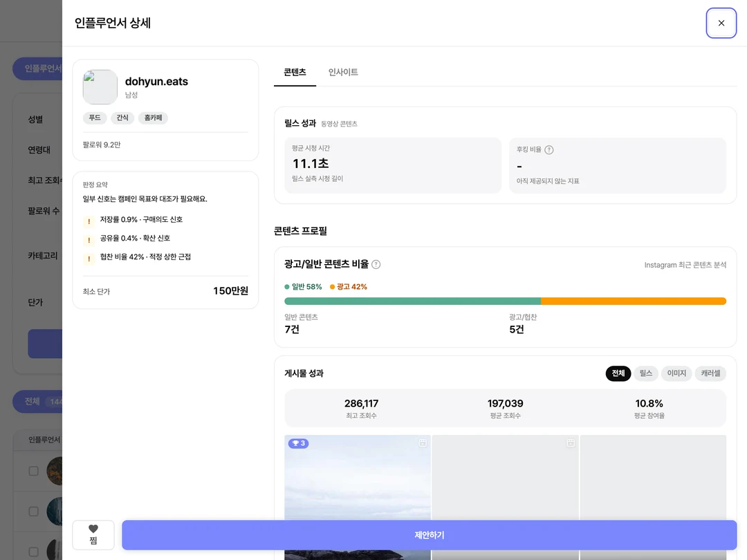Click the 일반 58% legend label
Image resolution: width=747 pixels, height=560 pixels.
tap(303, 287)
